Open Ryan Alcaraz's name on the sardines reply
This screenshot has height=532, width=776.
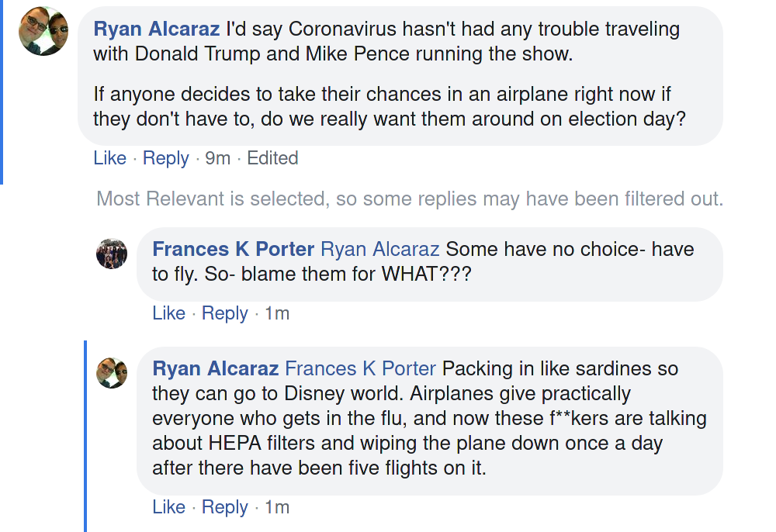pyautogui.click(x=215, y=368)
